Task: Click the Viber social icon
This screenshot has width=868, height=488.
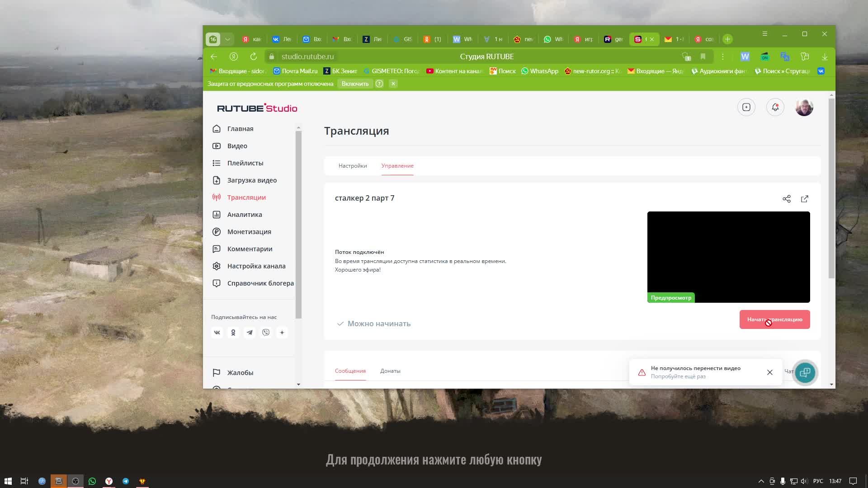Action: click(266, 333)
